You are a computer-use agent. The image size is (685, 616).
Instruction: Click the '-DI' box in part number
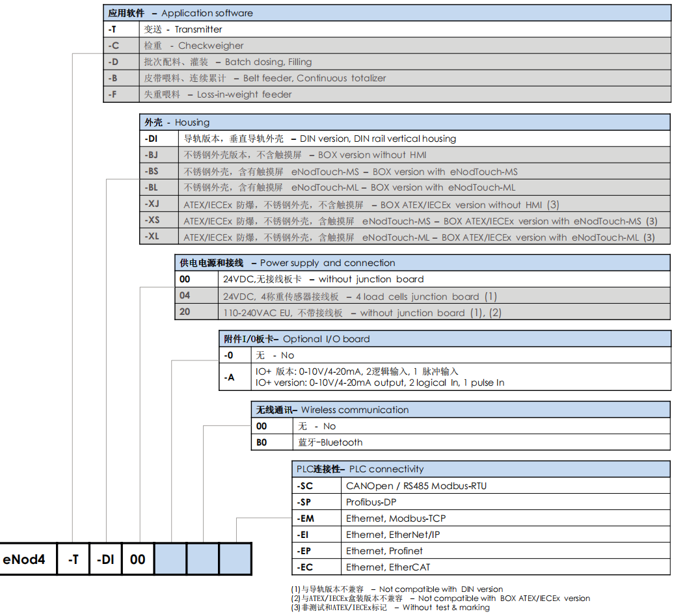coord(106,559)
